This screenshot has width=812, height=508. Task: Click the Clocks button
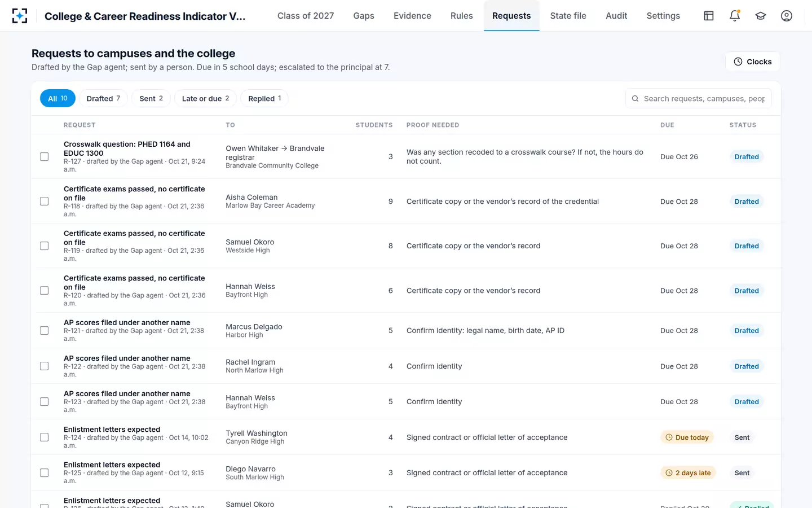753,62
